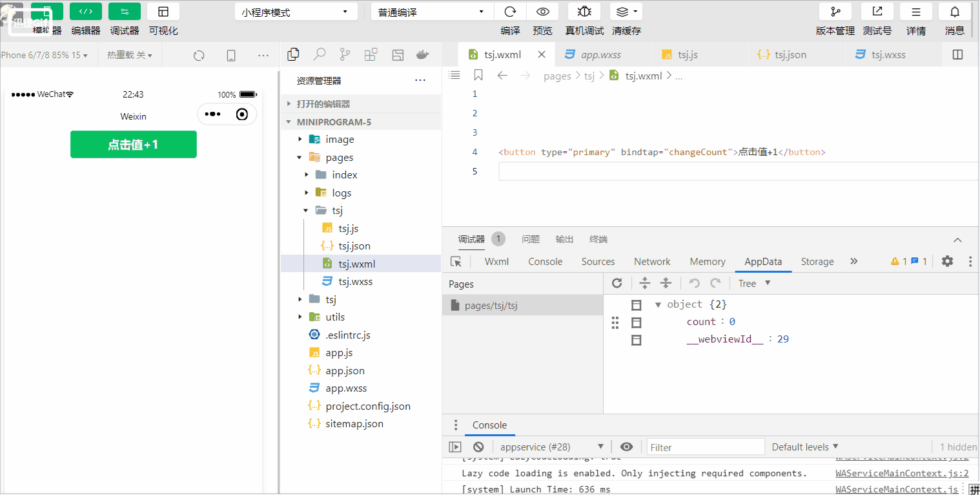Screen dimensions: 980x495
Task: Collapse the object {2} node
Action: pos(658,304)
